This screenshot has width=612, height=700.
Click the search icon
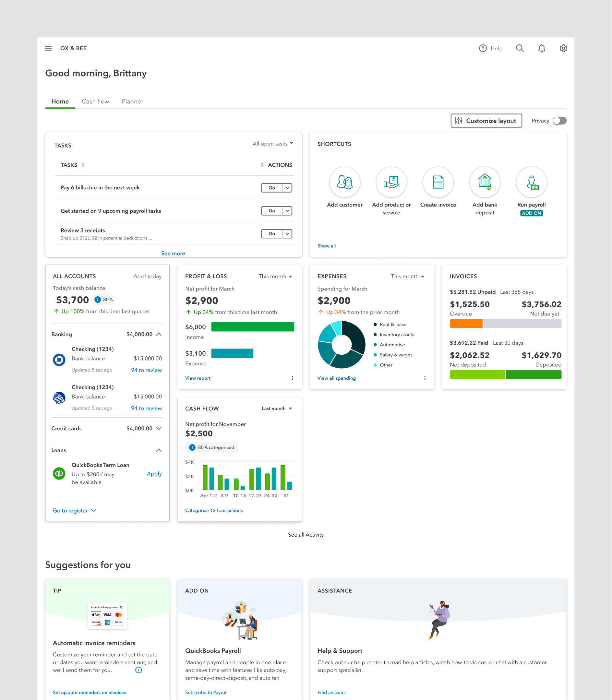520,48
